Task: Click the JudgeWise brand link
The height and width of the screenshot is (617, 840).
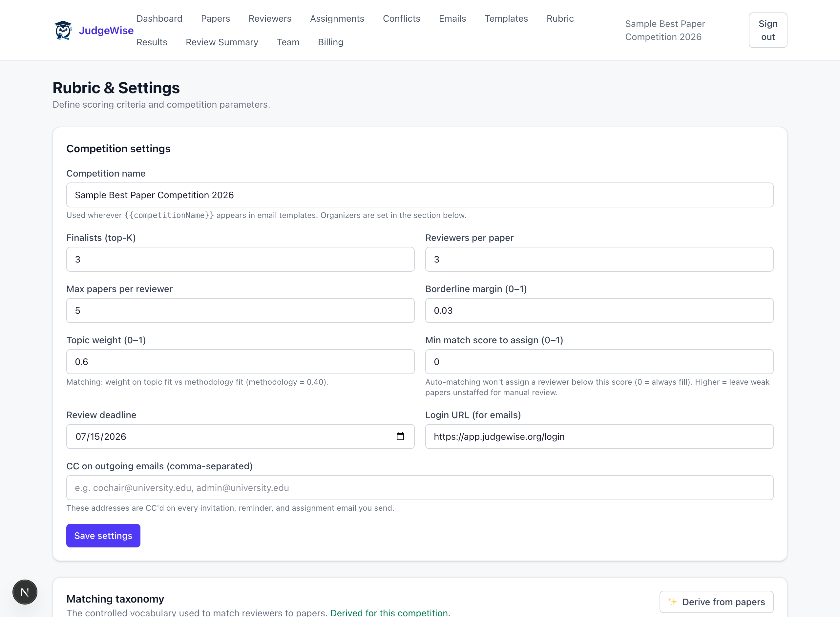Action: [x=106, y=31]
